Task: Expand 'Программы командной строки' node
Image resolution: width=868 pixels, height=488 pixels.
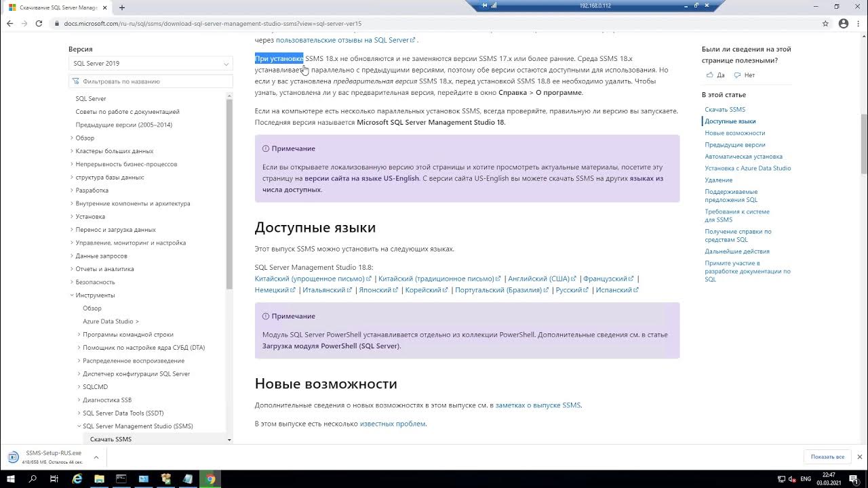Action: click(79, 335)
